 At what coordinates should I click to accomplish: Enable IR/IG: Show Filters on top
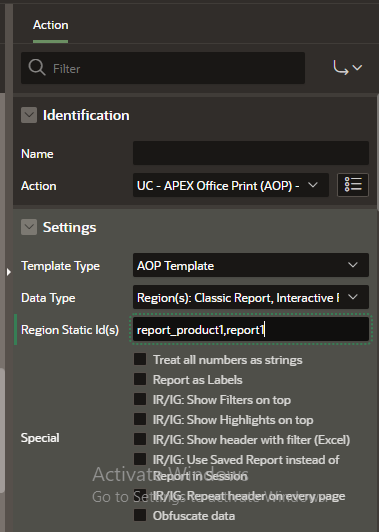[x=140, y=399]
